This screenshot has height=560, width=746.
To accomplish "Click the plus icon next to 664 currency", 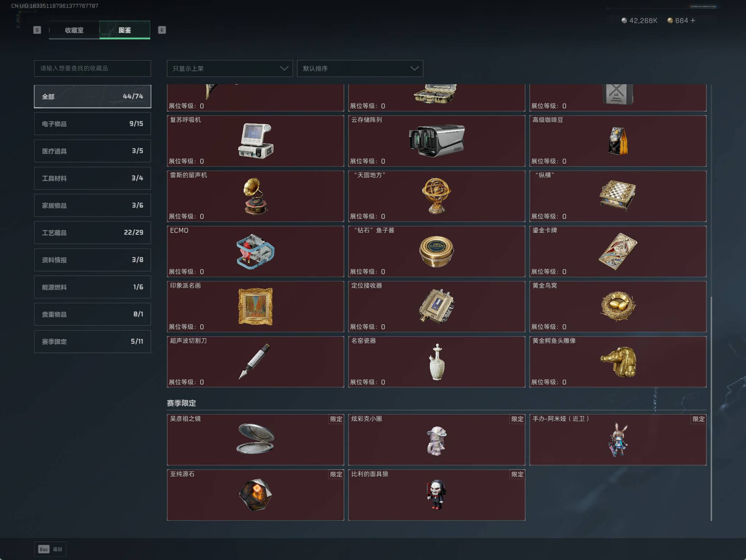I will point(693,20).
